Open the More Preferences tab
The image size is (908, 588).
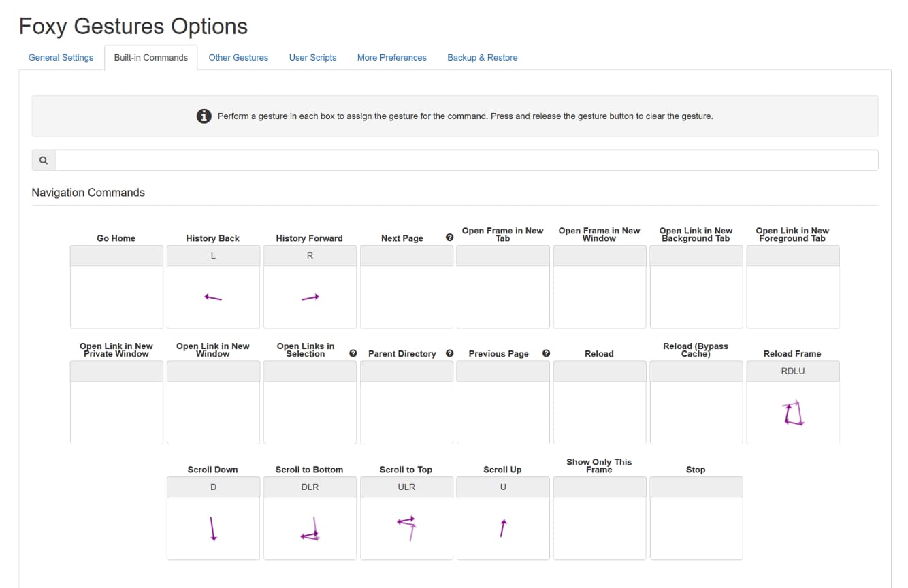(x=391, y=58)
